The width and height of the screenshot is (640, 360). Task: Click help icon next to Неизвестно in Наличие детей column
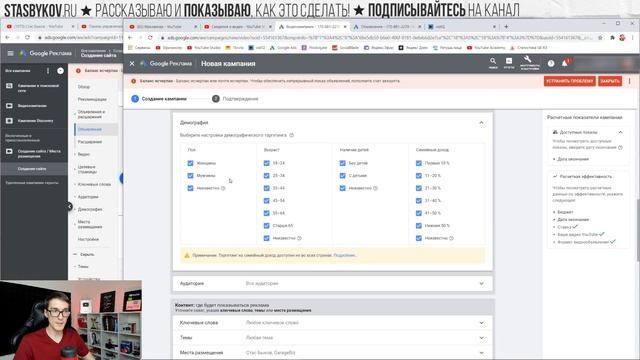pos(375,188)
